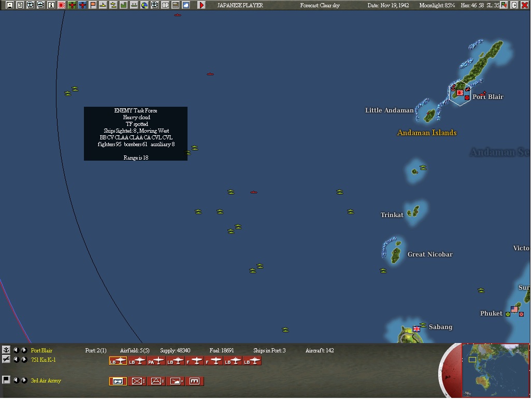Screen dimensions: 532x399
Task: Click the Trinkat map label
Action: click(392, 215)
